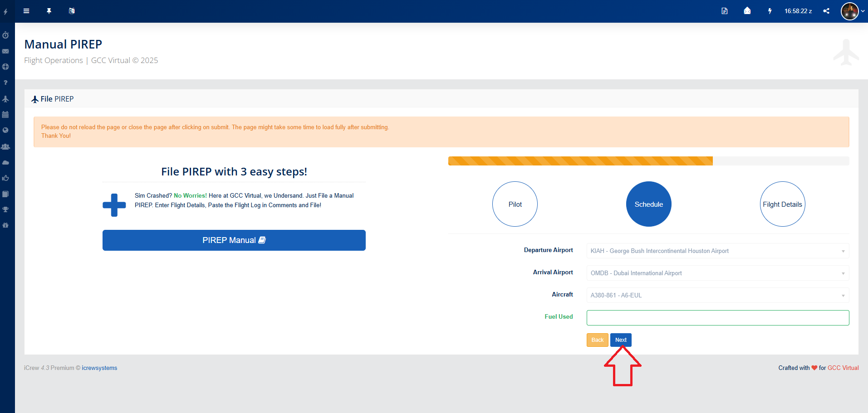Image resolution: width=868 pixels, height=413 pixels.
Task: Click the Manual PIREP page title
Action: coord(63,44)
